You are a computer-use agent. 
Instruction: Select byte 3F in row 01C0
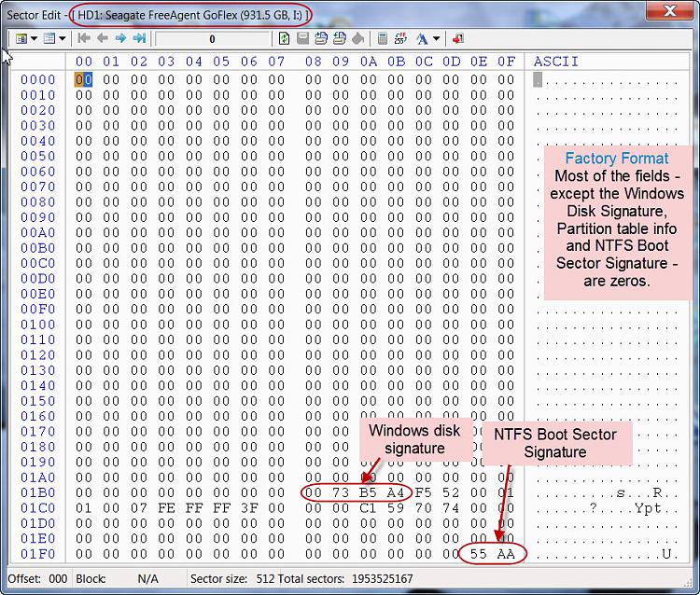pyautogui.click(x=248, y=508)
